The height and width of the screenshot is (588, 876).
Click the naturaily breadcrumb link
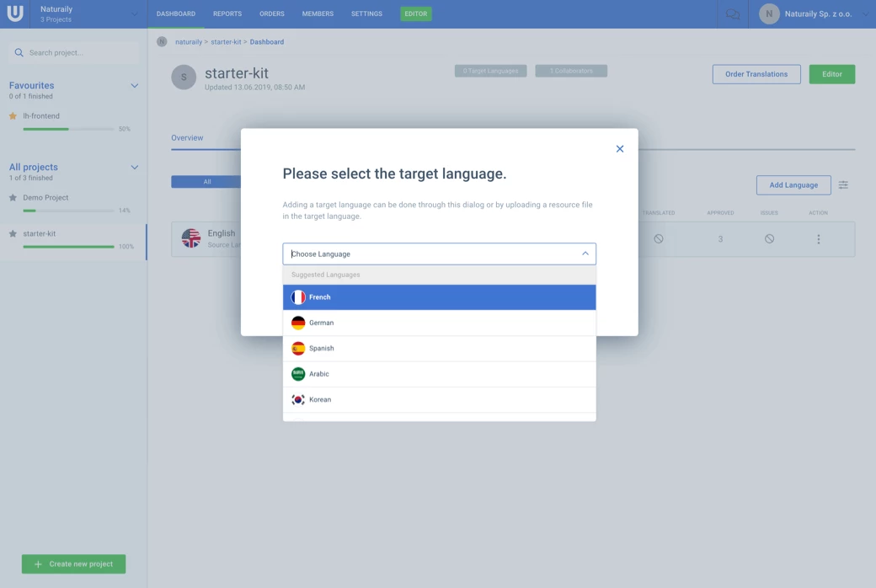(x=189, y=42)
